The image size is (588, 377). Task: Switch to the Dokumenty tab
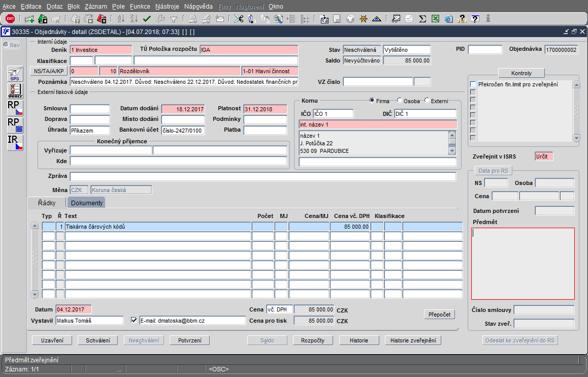point(87,203)
